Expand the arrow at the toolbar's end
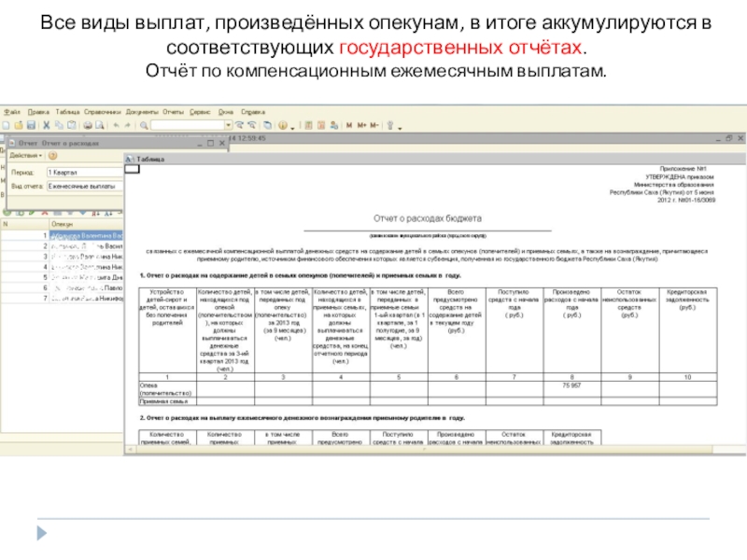The height and width of the screenshot is (560, 747). coord(400,128)
